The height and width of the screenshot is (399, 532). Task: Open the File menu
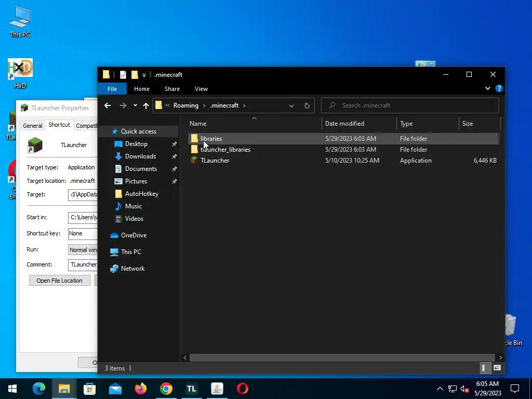[x=112, y=89]
